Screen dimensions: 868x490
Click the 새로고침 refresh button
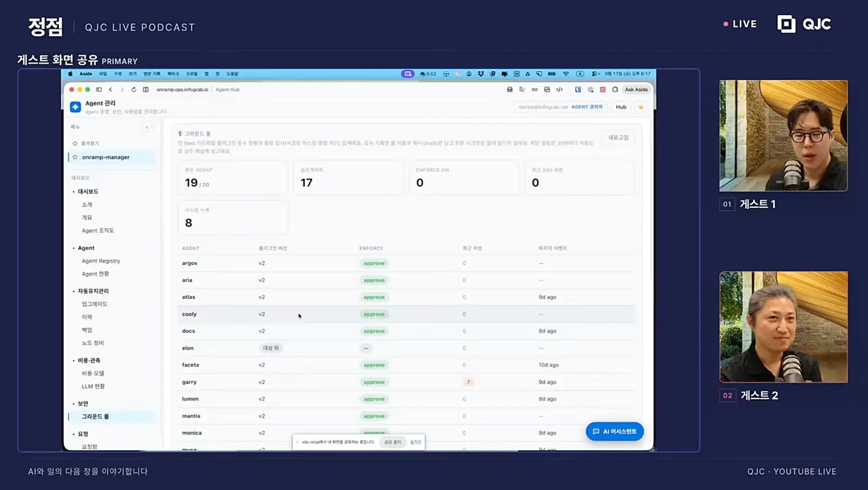tap(618, 138)
